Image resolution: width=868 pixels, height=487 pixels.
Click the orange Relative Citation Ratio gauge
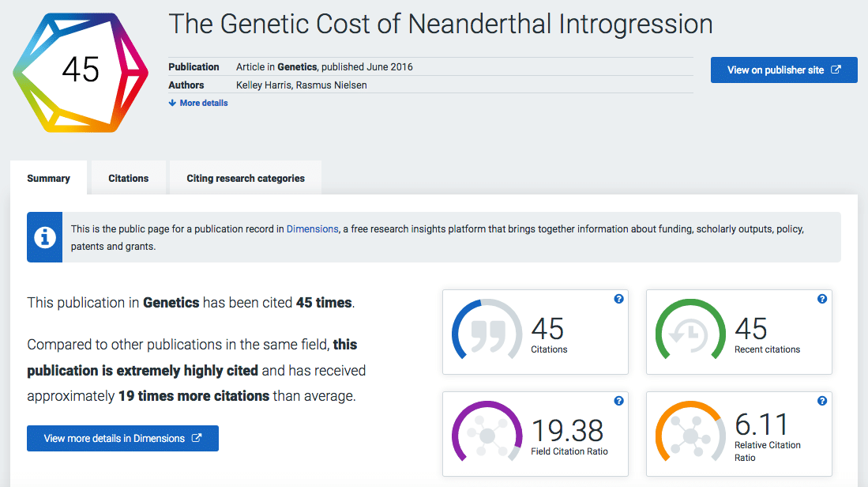point(690,434)
